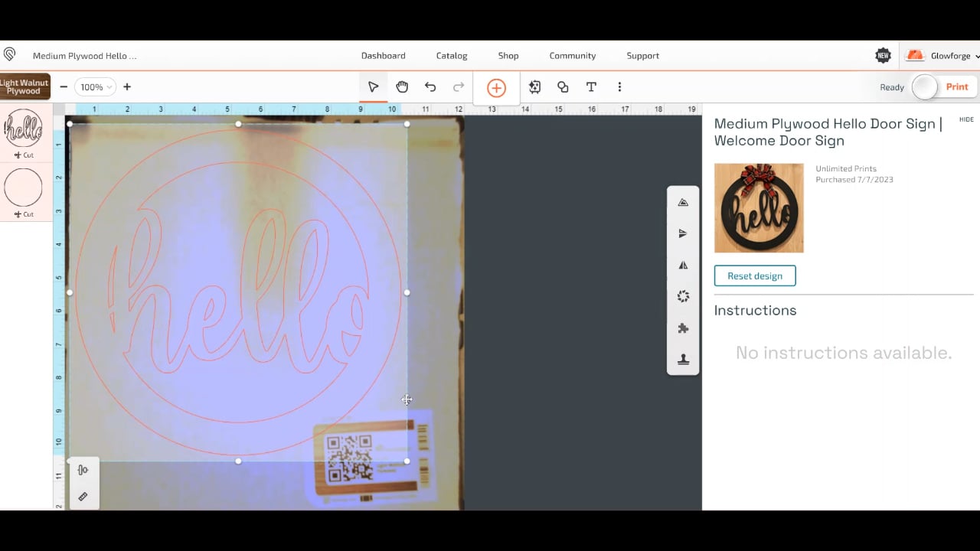The height and width of the screenshot is (551, 980).
Task: Click the stamp icon in floating toolbar
Action: pos(683,360)
